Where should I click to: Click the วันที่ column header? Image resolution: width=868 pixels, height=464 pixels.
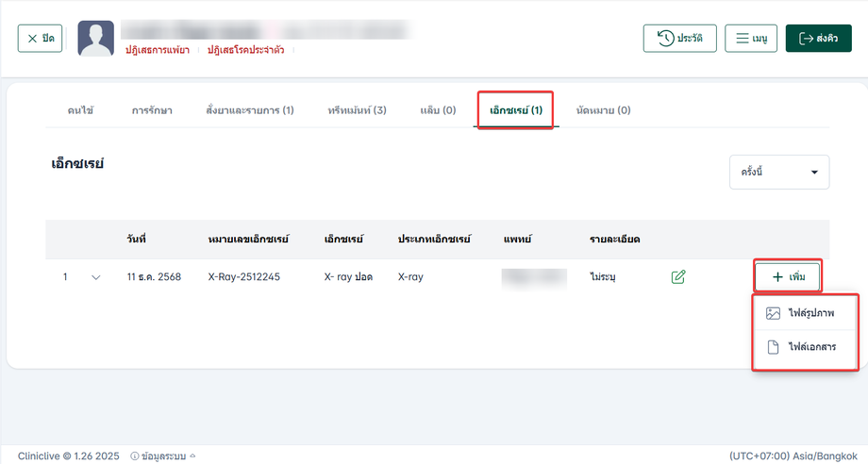point(136,239)
